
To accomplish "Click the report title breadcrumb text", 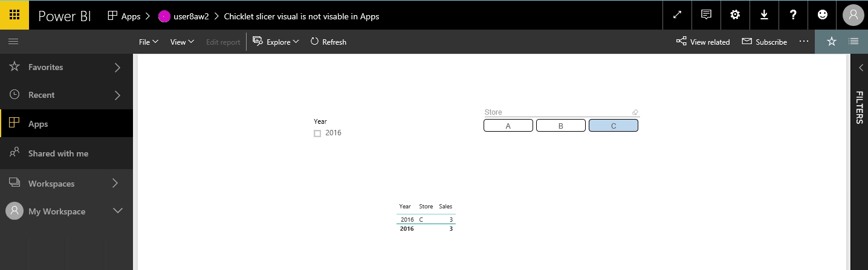I will pos(302,16).
